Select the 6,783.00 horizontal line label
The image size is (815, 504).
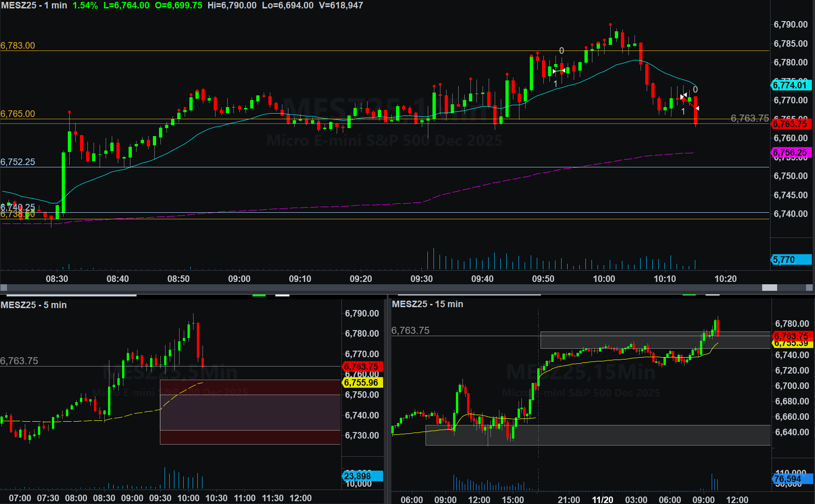18,45
